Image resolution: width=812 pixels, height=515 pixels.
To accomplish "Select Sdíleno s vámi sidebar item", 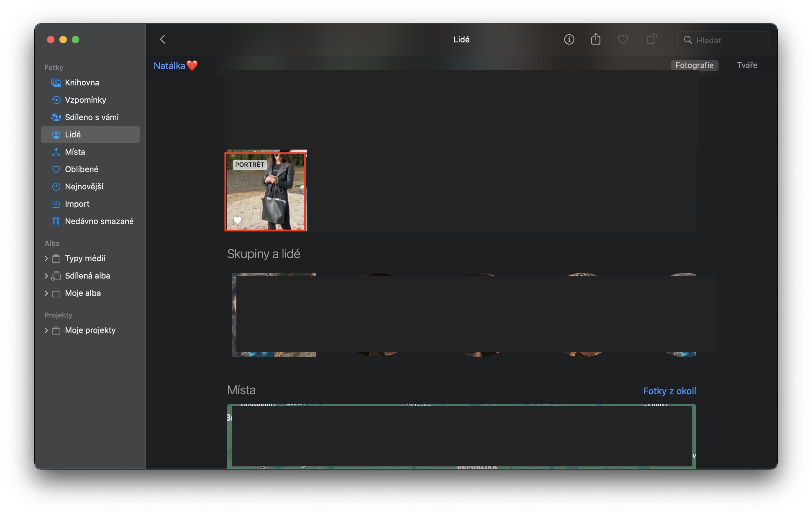I will (x=91, y=117).
